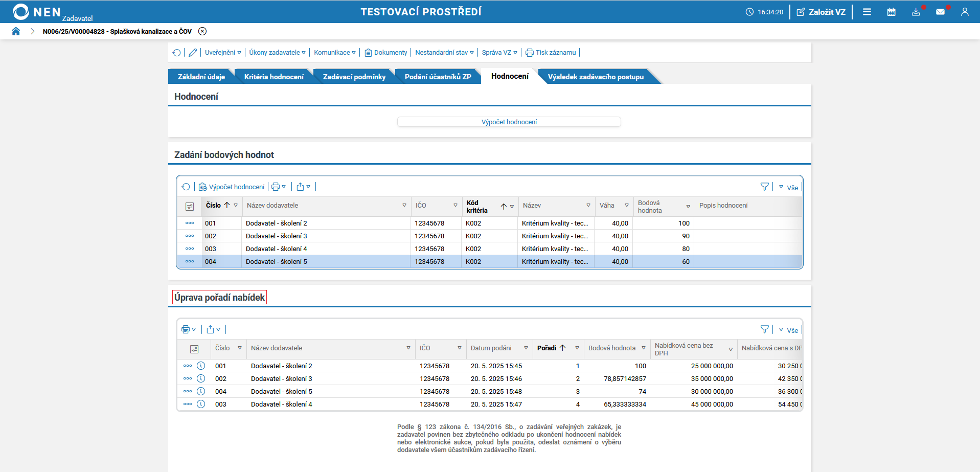Screen dimensions: 980x472
Task: Open the calendar icon in header
Action: [891, 12]
